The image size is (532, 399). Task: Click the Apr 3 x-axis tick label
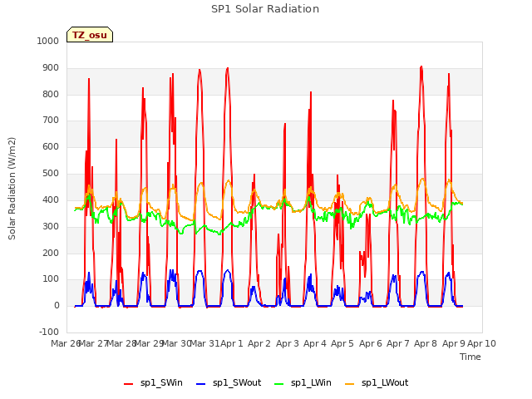tap(288, 343)
